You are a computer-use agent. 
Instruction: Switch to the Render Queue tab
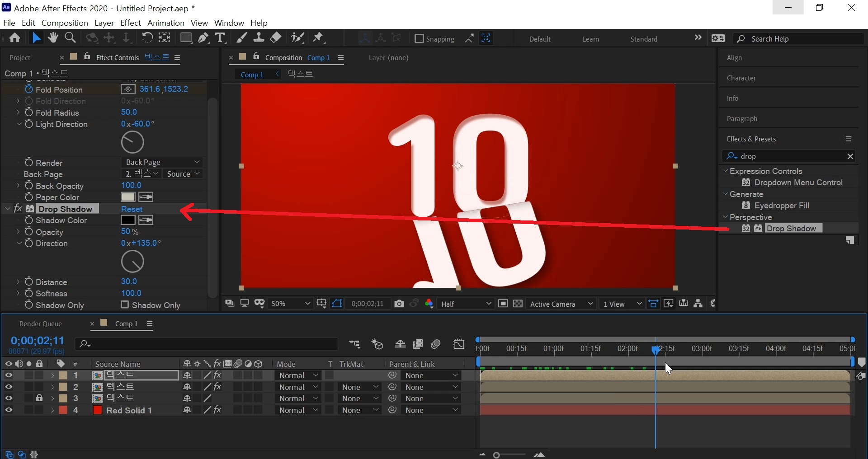click(41, 324)
